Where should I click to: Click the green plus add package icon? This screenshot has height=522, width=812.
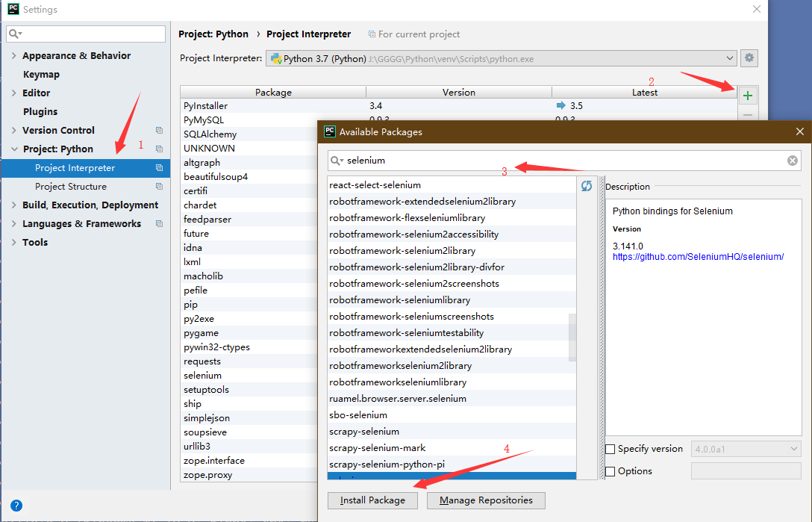click(747, 96)
